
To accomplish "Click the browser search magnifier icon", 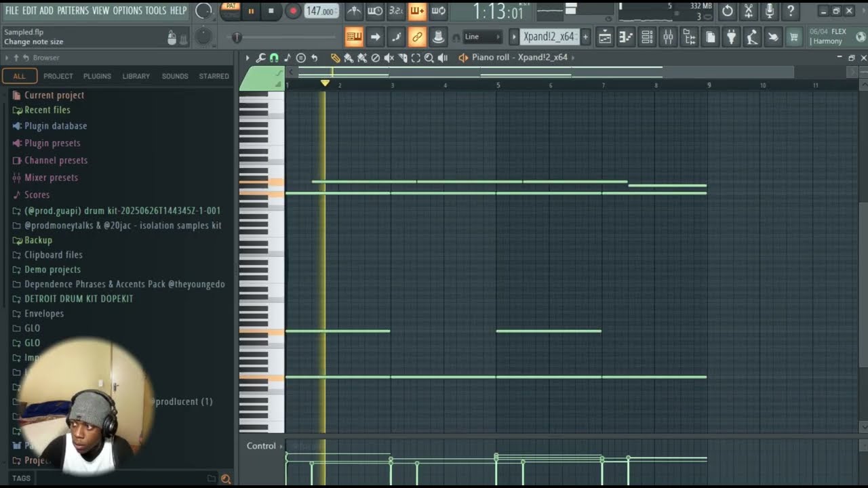I will [226, 479].
